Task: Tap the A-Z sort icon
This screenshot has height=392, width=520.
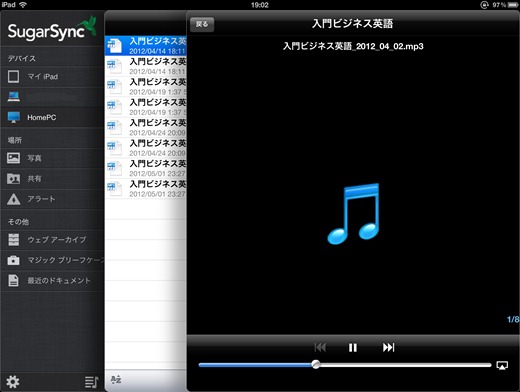Action: coord(116,379)
